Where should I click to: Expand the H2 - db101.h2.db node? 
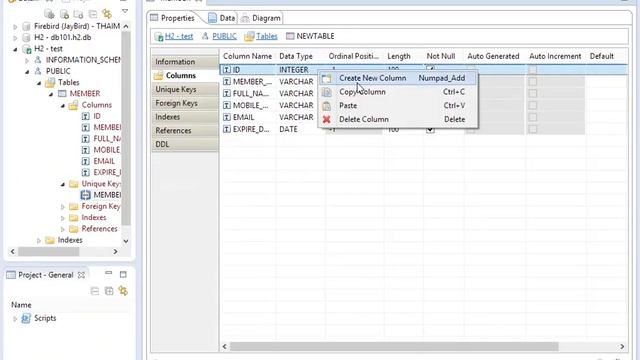point(15,38)
